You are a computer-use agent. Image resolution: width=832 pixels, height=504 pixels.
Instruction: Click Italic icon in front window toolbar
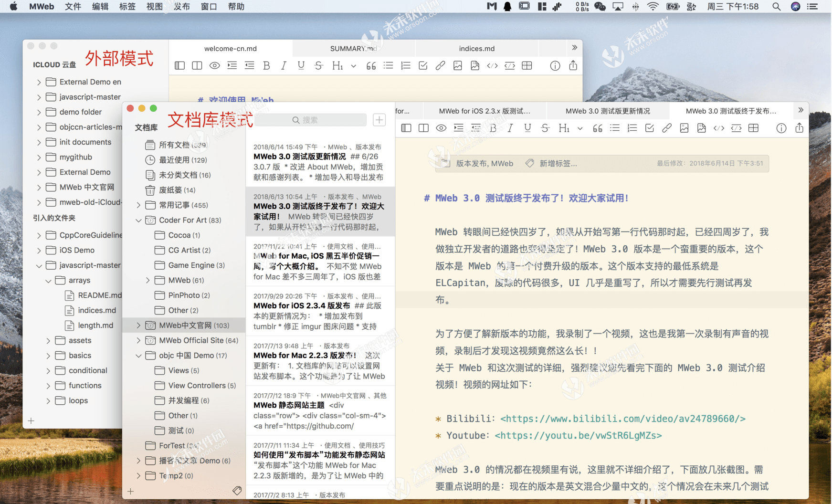(510, 128)
